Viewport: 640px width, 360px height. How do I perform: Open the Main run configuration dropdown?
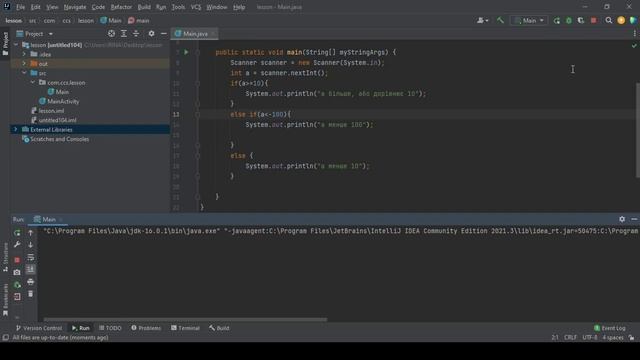point(529,20)
